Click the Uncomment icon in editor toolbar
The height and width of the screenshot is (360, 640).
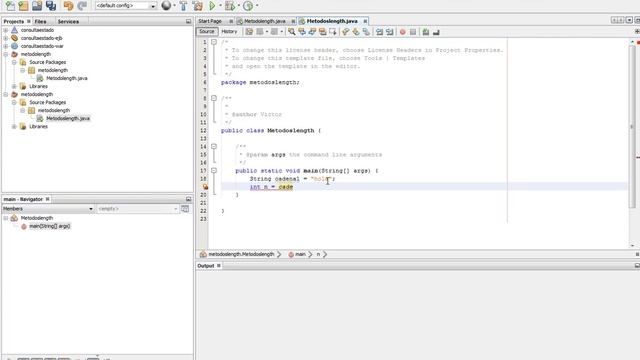pos(436,32)
